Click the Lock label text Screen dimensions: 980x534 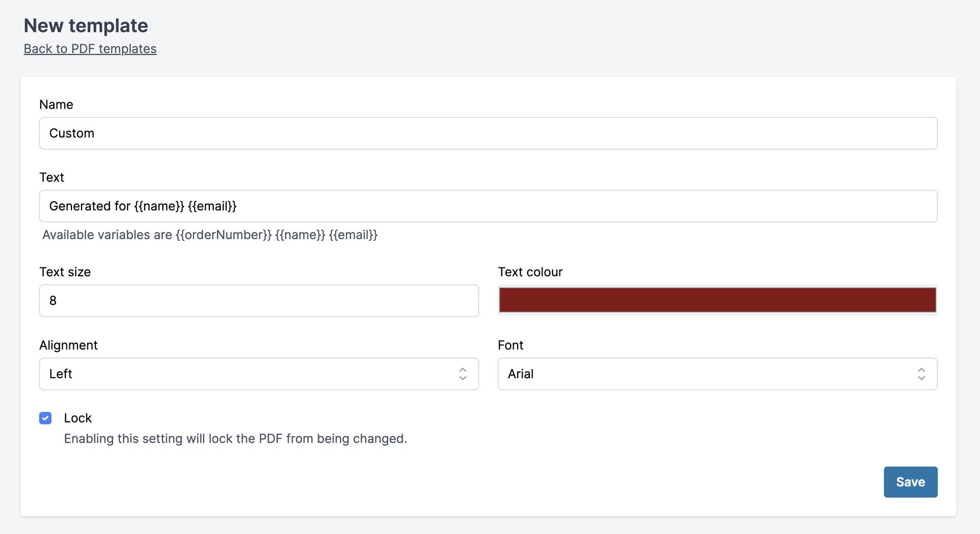pyautogui.click(x=78, y=418)
